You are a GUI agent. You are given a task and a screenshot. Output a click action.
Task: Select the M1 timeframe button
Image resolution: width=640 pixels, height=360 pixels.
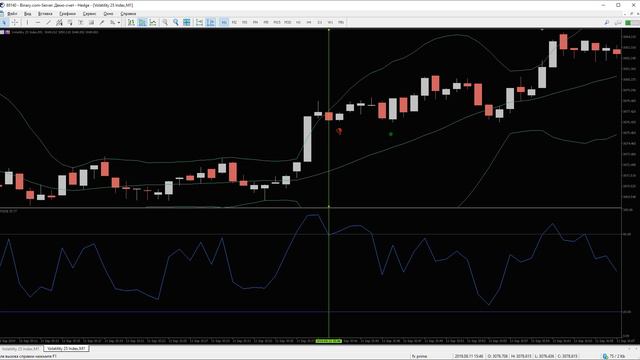point(224,22)
